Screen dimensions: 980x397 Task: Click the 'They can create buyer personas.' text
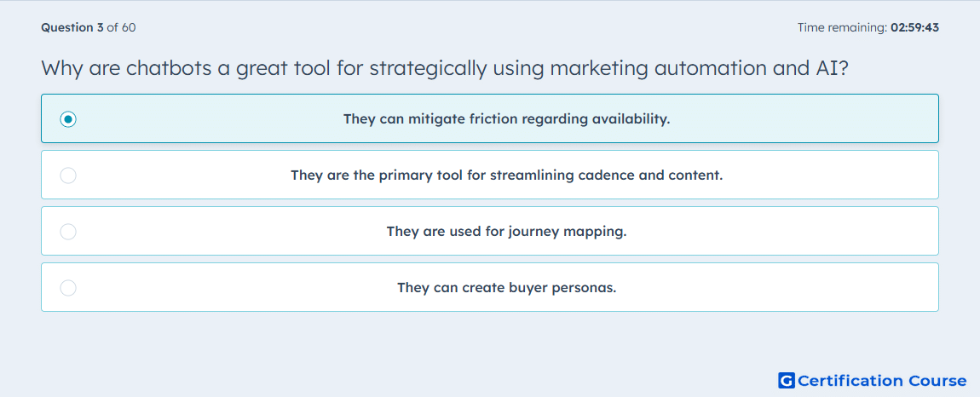(506, 288)
